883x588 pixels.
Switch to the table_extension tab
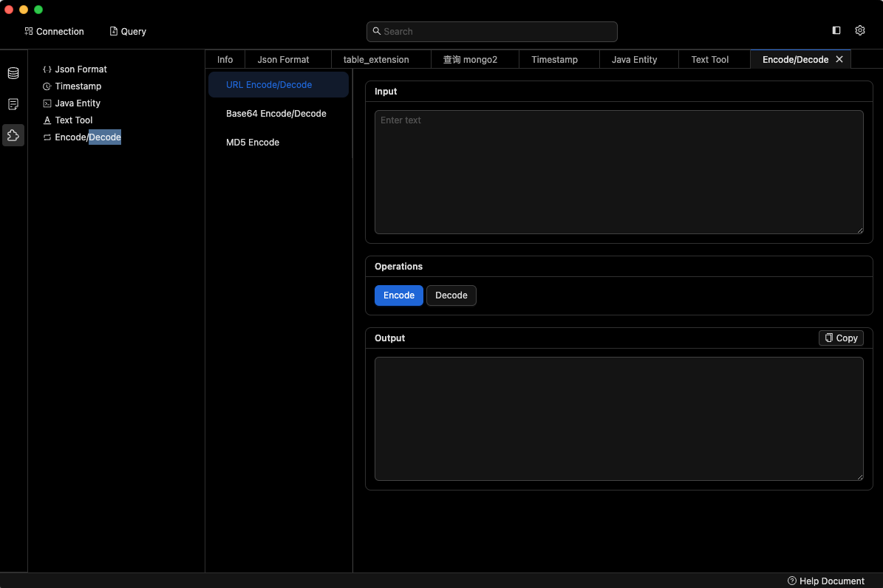click(x=376, y=60)
